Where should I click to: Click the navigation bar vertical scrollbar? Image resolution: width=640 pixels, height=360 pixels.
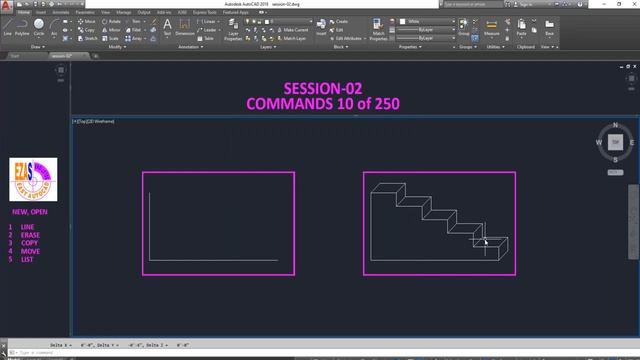[633, 222]
